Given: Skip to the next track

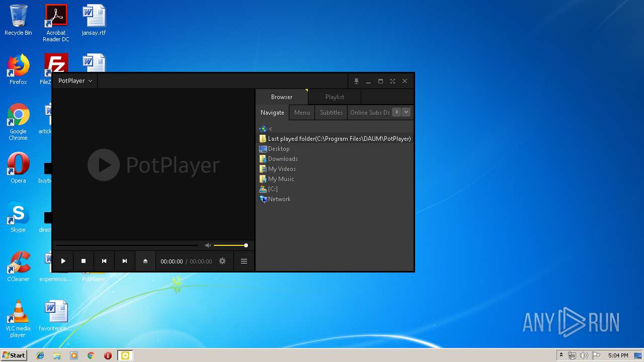Looking at the screenshot, I should point(125,261).
